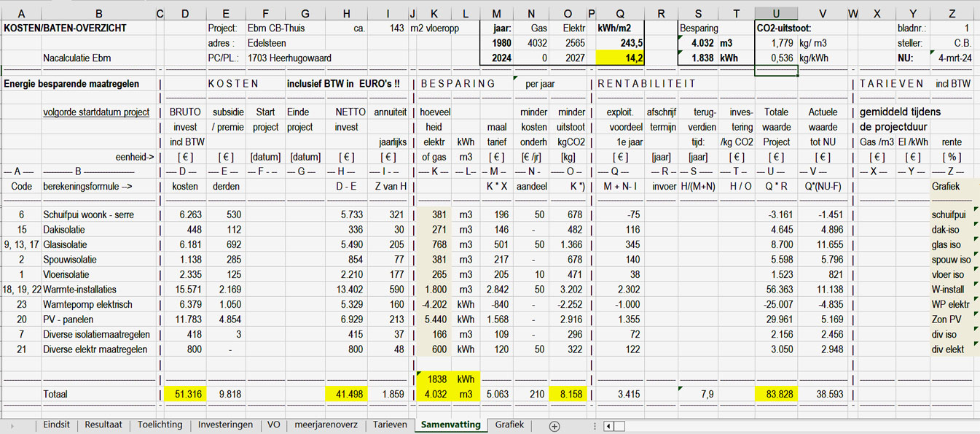
Task: Open the Tarieven sheet tab
Action: [x=390, y=425]
